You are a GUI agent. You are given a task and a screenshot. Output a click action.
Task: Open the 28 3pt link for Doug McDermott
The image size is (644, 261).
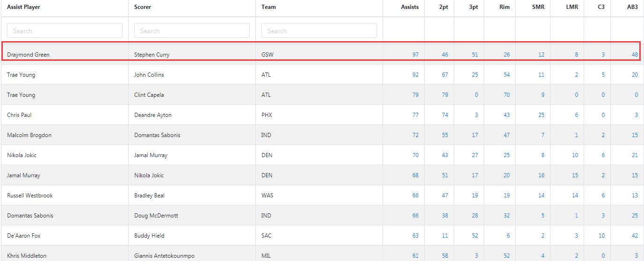[x=475, y=216]
